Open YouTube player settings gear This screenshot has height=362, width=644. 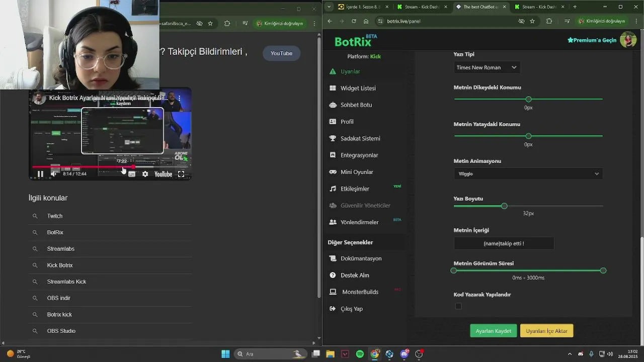pos(145,174)
